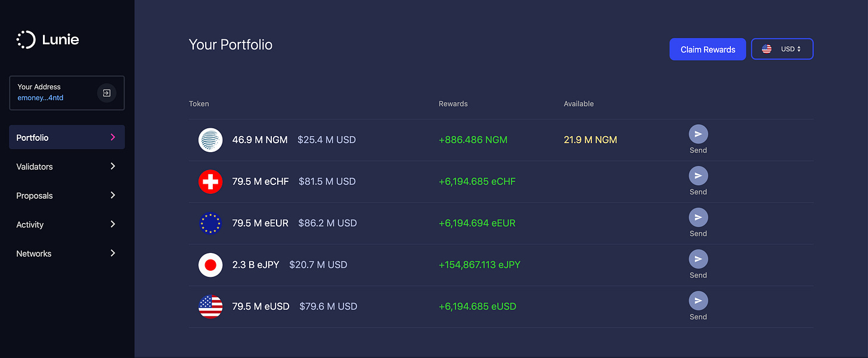Click the Available column header
Screen dimensions: 868x358
click(579, 104)
